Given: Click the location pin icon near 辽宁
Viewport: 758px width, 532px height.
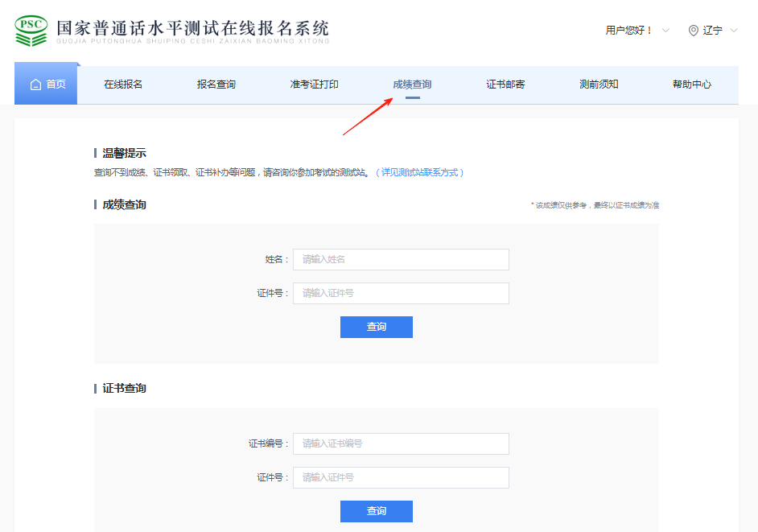Looking at the screenshot, I should 693,31.
